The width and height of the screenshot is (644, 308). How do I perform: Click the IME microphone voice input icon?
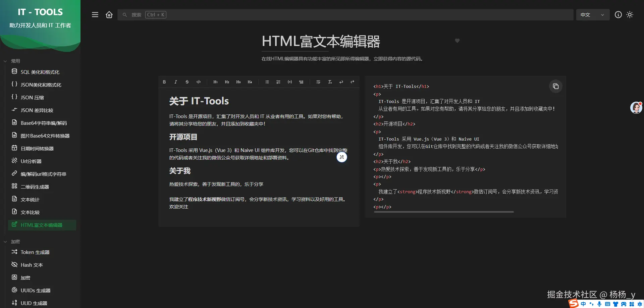(599, 304)
